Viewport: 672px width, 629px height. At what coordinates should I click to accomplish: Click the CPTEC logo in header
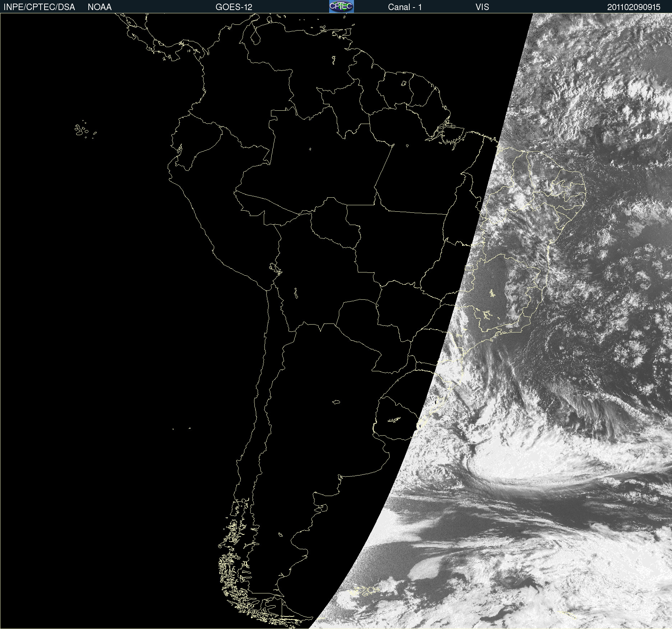341,6
